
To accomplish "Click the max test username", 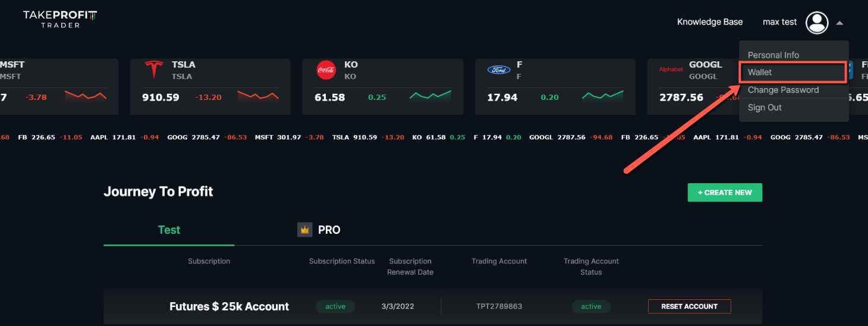I will pyautogui.click(x=779, y=22).
